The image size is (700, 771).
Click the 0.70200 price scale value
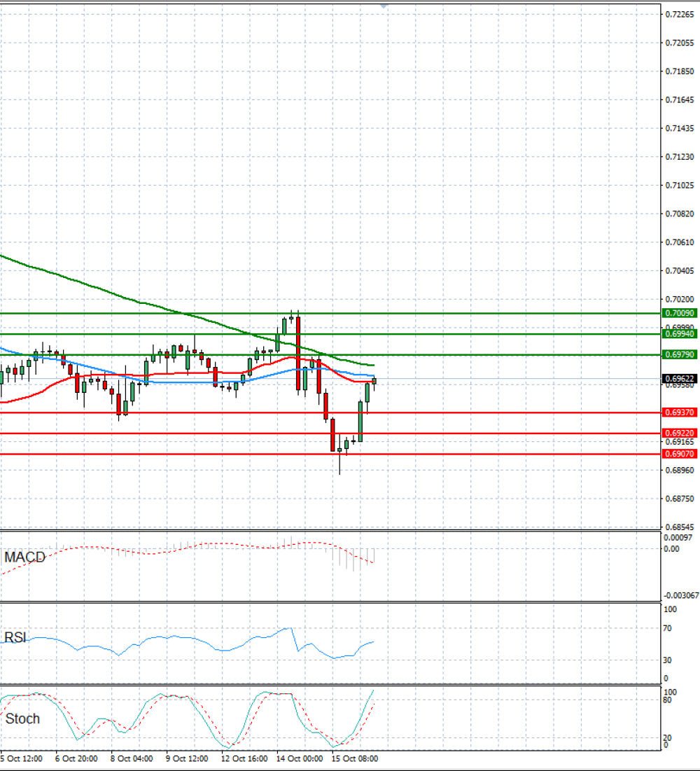(x=680, y=300)
